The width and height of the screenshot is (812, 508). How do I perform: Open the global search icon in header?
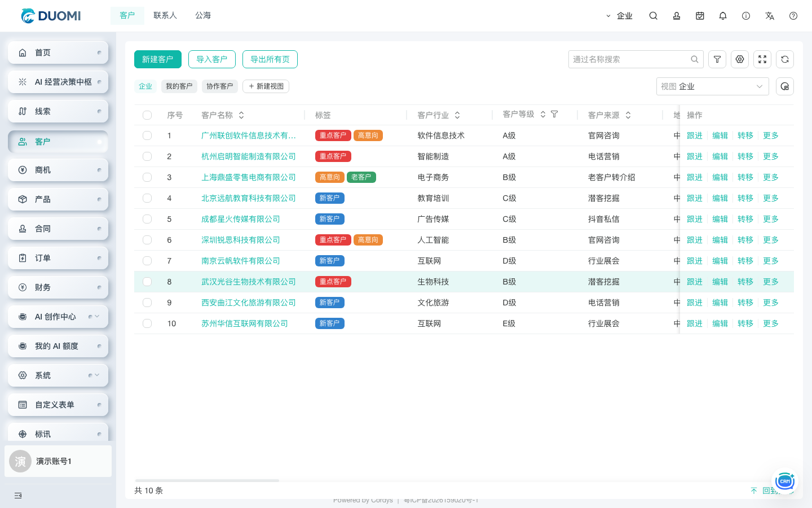pos(653,16)
